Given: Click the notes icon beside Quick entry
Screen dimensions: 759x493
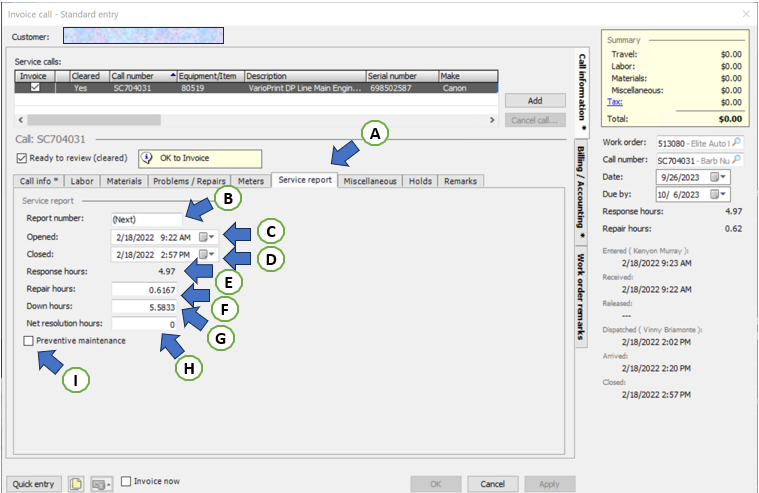Looking at the screenshot, I should tap(76, 484).
